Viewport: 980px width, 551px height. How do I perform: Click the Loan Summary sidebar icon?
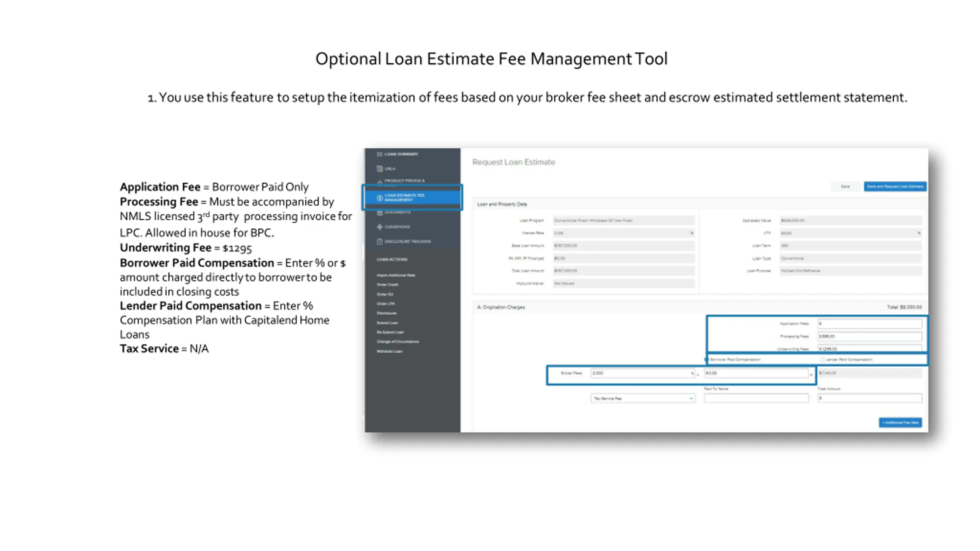(x=379, y=154)
